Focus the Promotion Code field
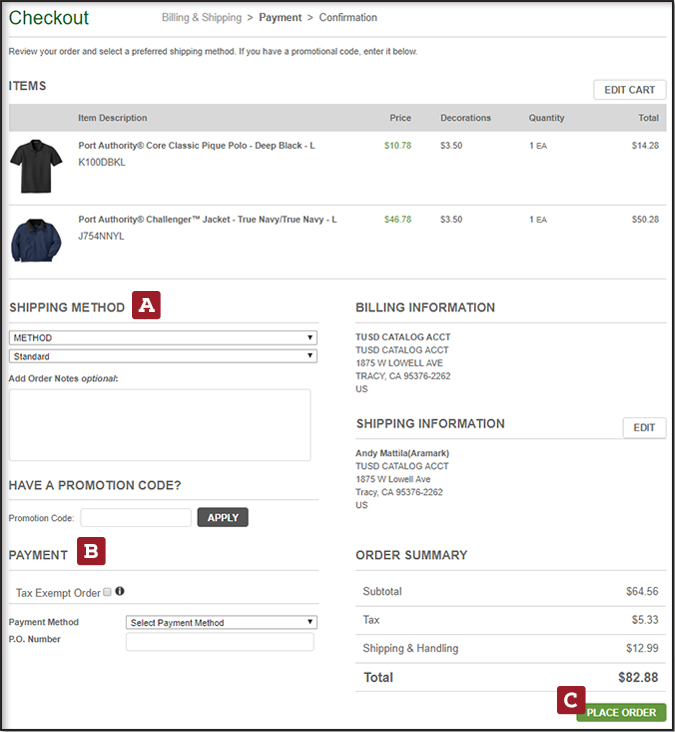Image resolution: width=675 pixels, height=732 pixels. [135, 518]
